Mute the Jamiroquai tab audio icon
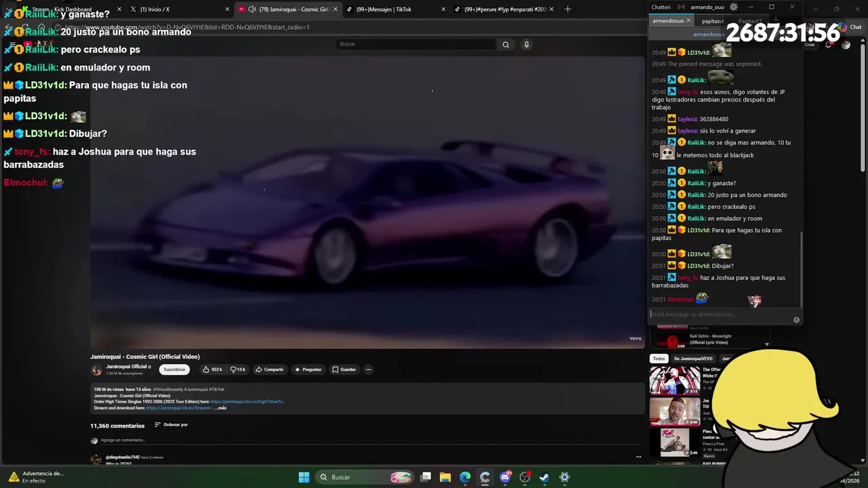This screenshot has width=868, height=488. point(252,9)
